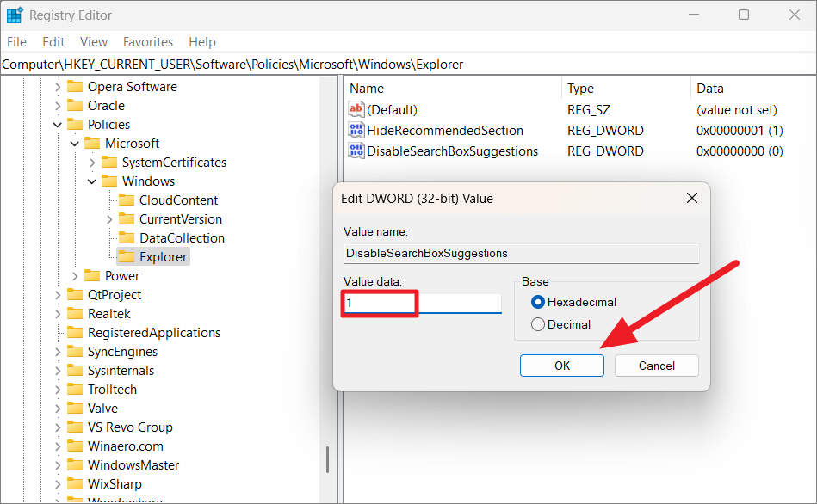Viewport: 817px width, 504px height.
Task: Click the CloudContent folder icon
Action: coord(127,200)
